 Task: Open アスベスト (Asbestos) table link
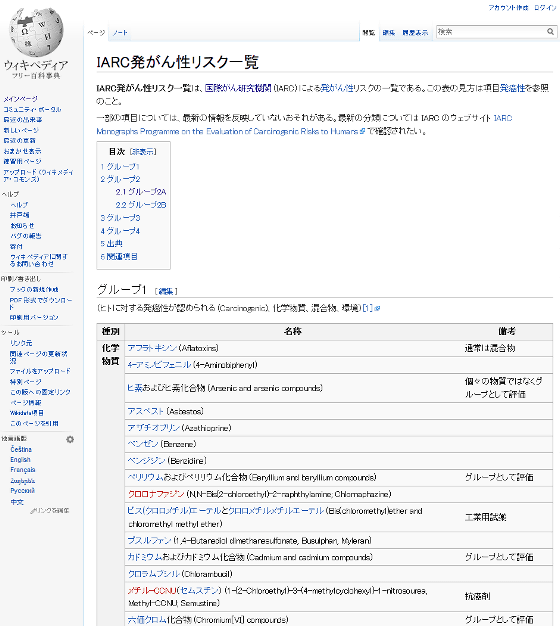146,411
